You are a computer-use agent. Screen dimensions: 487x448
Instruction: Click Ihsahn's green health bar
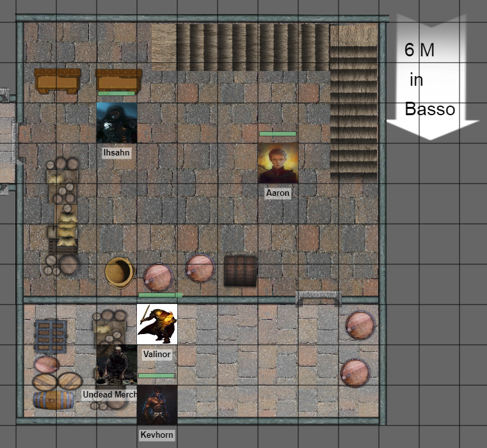click(116, 93)
